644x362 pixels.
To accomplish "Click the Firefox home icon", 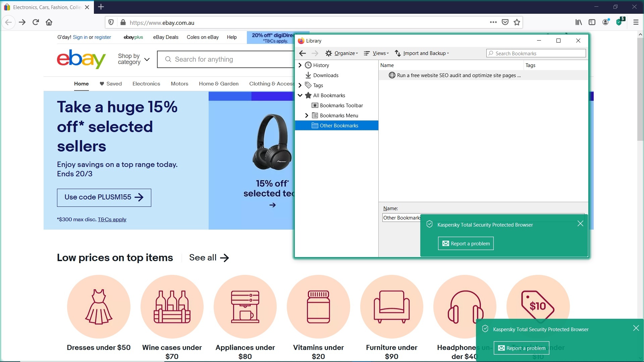I will coord(49,22).
